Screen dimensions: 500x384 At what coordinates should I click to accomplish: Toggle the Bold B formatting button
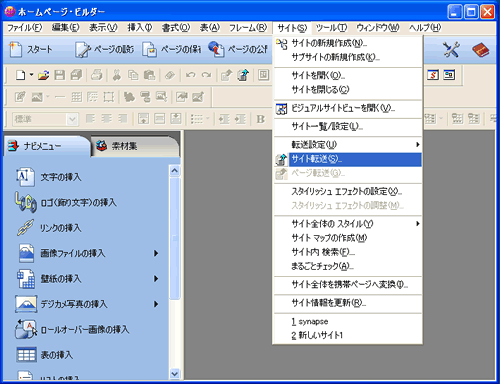260,119
